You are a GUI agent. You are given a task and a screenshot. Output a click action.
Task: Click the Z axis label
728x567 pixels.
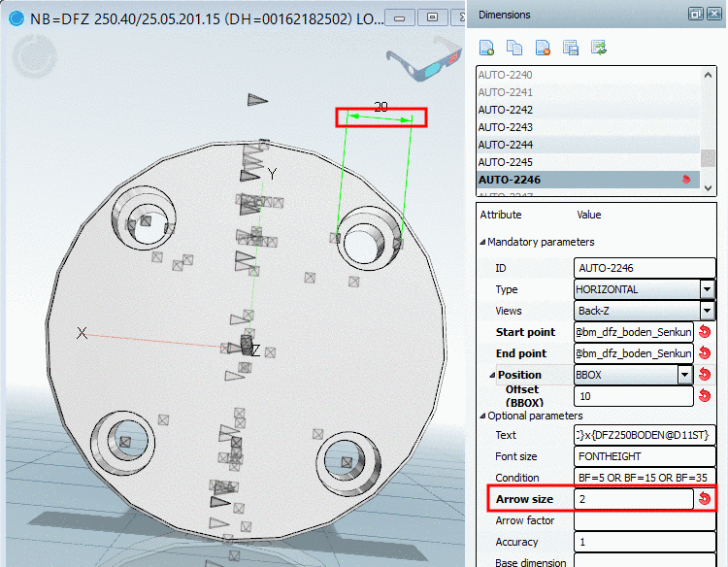pyautogui.click(x=255, y=350)
